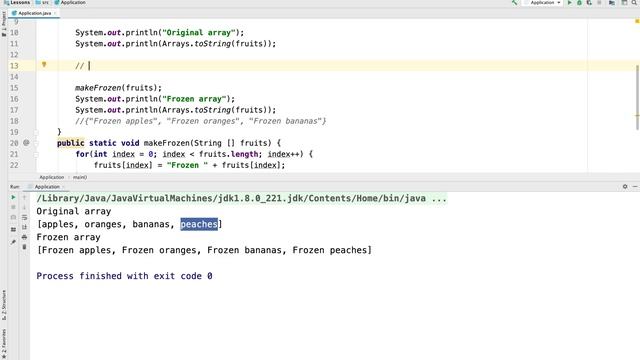Click the Pin tab icon in the Run panel

(x=13, y=242)
